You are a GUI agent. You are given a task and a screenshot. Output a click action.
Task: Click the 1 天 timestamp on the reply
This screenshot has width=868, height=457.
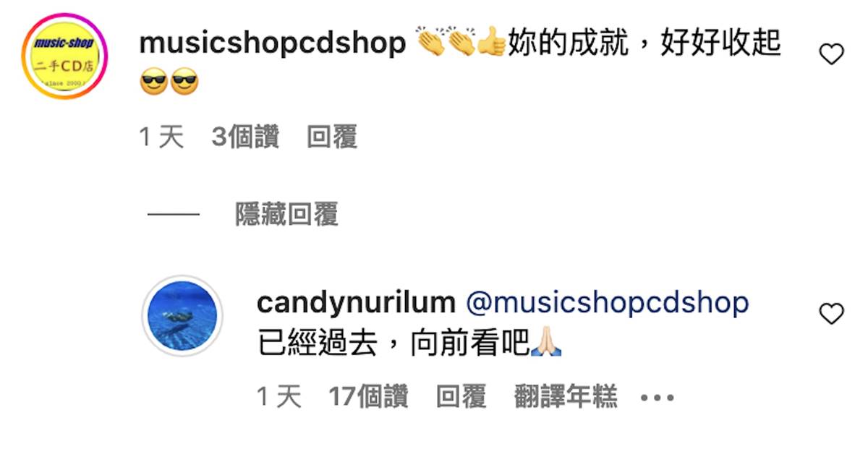point(279,396)
